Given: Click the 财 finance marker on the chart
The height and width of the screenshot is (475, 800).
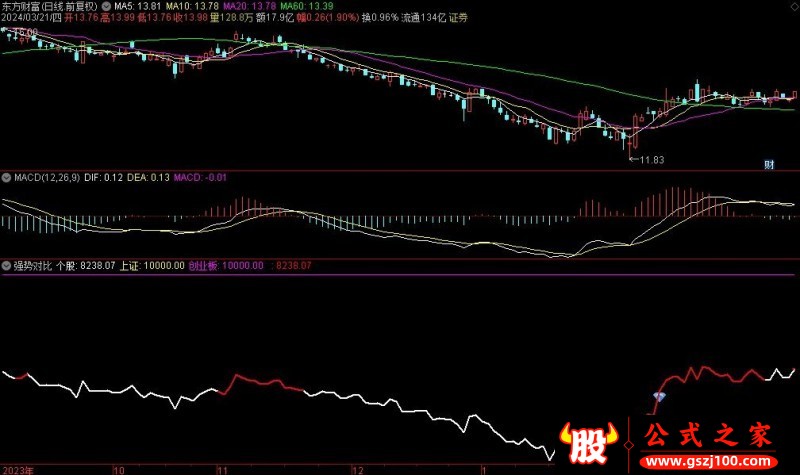Looking at the screenshot, I should point(769,163).
